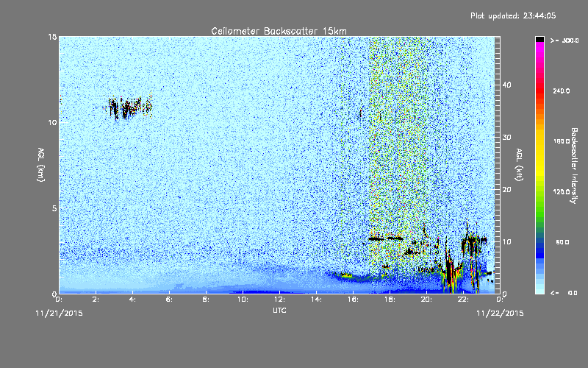Select the "Backscatter Intensity" colorbar title
Image resolution: width=588 pixels, height=368 pixels.
click(x=574, y=166)
